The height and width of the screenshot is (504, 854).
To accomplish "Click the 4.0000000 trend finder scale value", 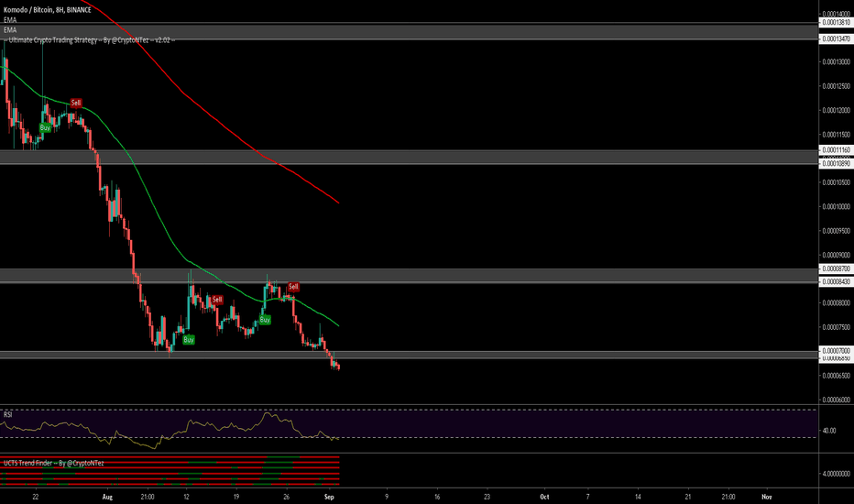I will (836, 474).
